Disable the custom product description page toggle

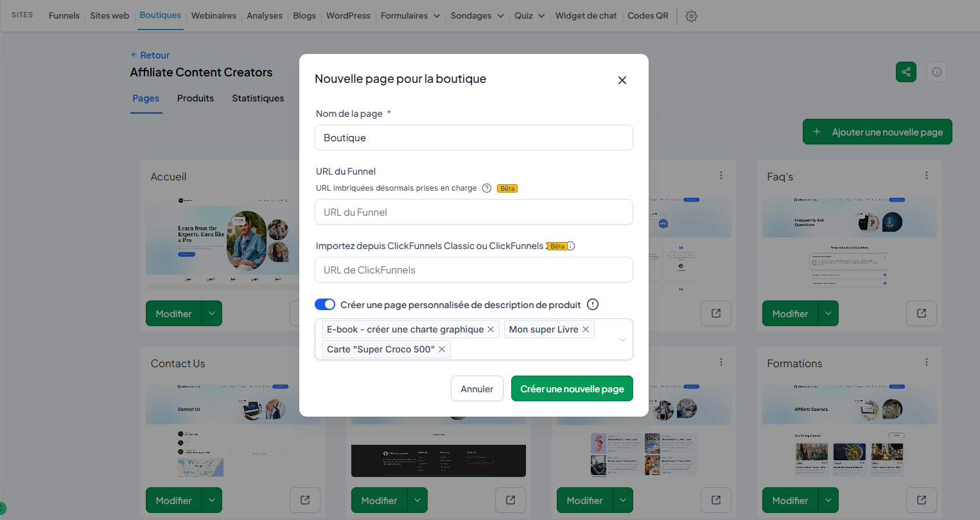click(325, 304)
